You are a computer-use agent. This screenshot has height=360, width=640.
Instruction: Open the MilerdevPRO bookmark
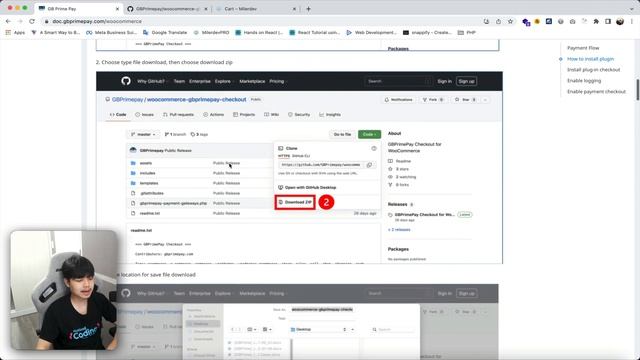click(211, 32)
